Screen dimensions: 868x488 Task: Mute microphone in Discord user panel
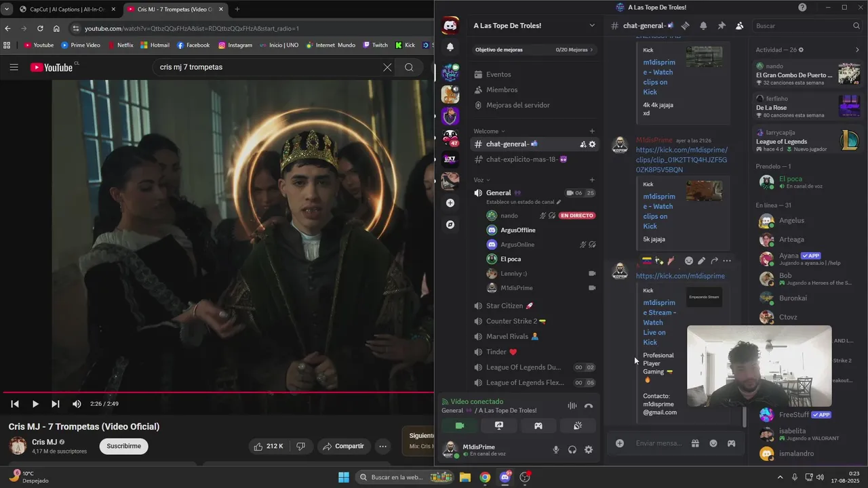tap(556, 450)
